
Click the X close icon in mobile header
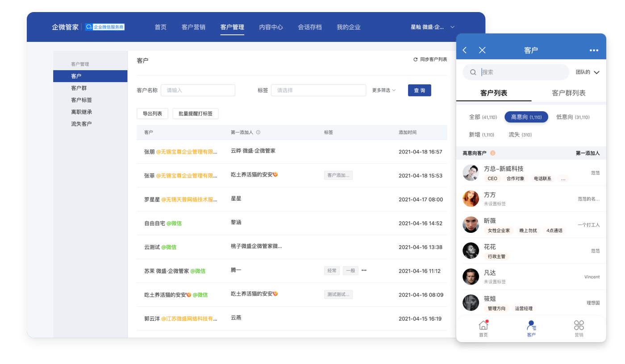click(482, 50)
